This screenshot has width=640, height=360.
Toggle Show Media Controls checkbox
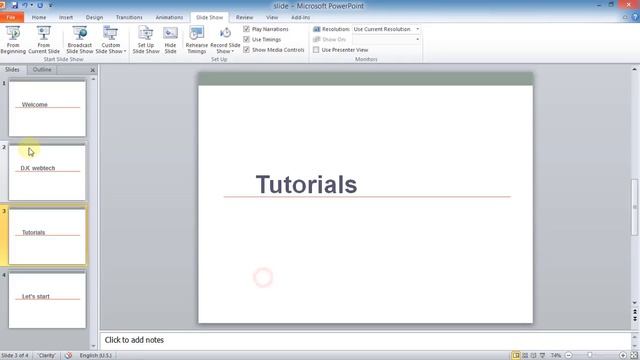[247, 49]
